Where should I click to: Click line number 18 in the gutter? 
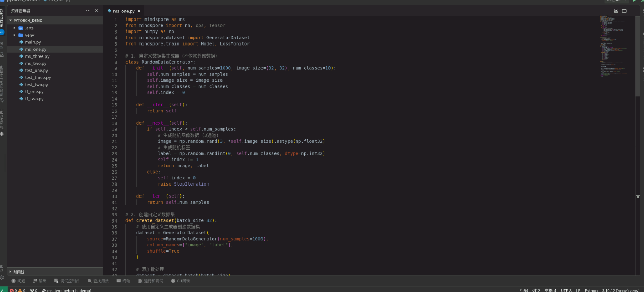pos(114,123)
